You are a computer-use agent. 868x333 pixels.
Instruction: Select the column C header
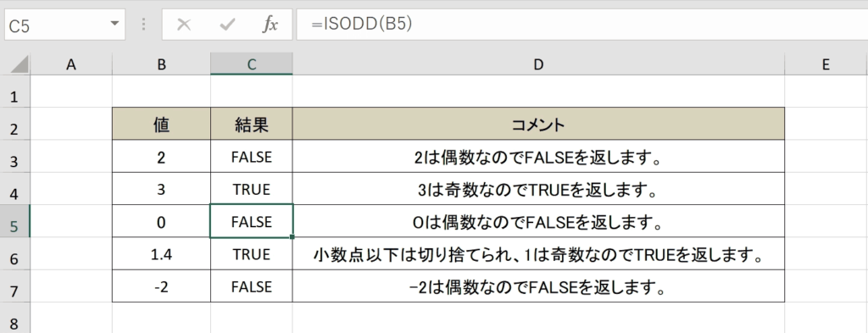point(251,64)
